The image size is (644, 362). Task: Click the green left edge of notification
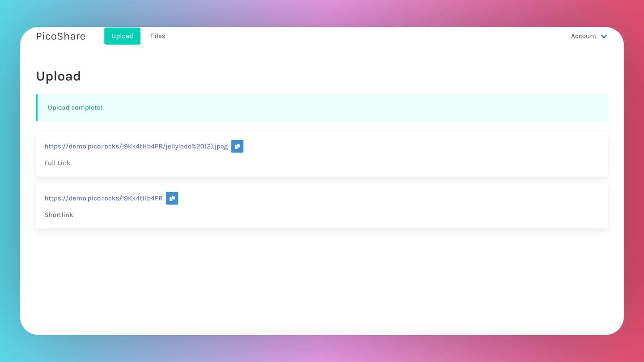coord(37,108)
